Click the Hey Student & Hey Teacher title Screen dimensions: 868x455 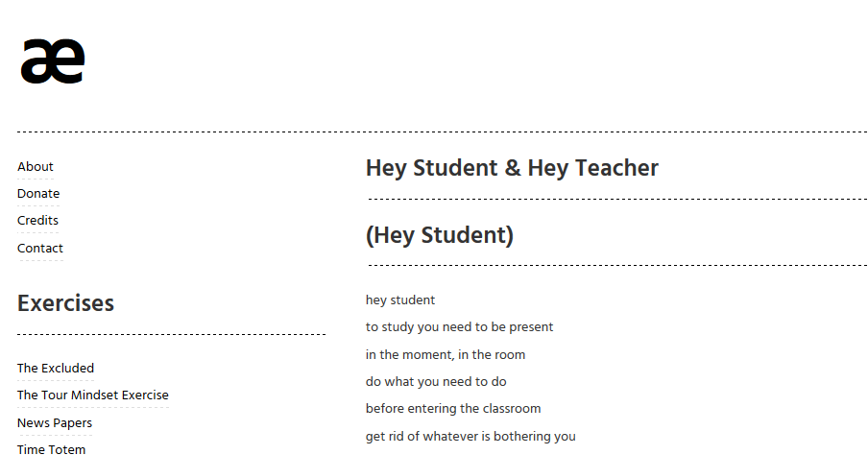(512, 168)
